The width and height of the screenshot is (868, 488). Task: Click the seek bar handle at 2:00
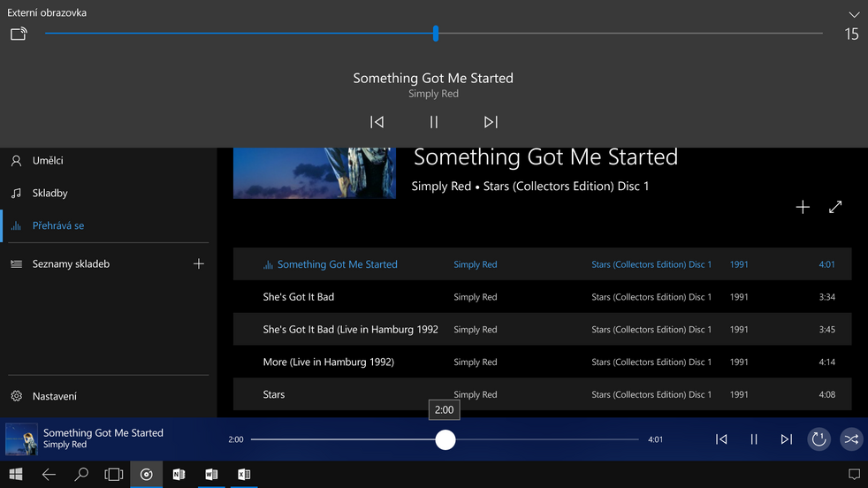(x=445, y=439)
